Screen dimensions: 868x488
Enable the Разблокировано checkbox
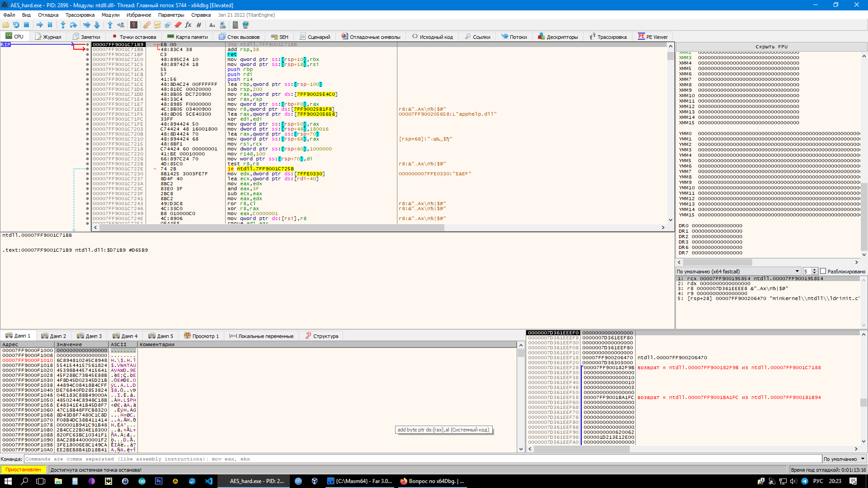click(823, 271)
